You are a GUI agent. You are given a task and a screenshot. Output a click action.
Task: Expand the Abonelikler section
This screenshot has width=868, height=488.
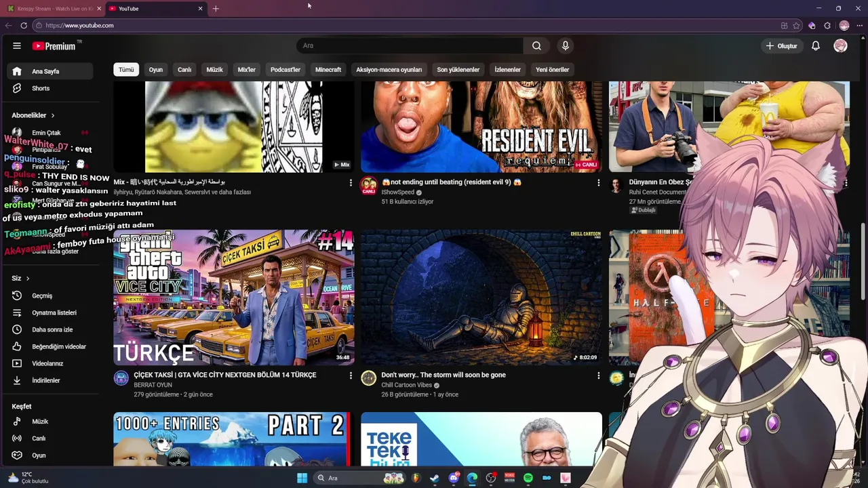33,115
